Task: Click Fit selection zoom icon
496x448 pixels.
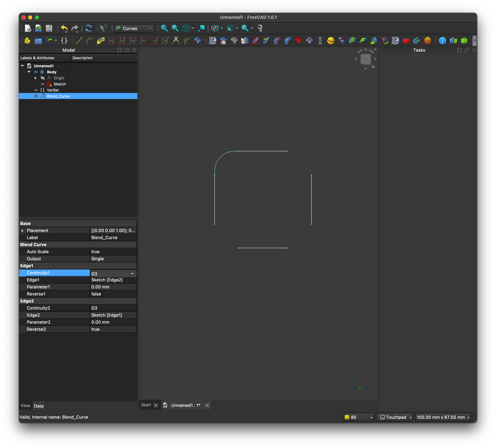Action: coord(175,28)
